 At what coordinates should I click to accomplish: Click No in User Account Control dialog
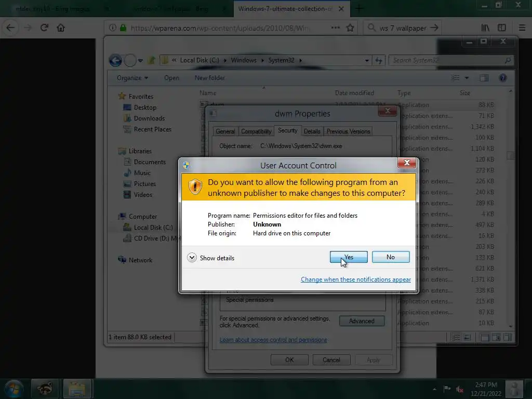click(391, 257)
